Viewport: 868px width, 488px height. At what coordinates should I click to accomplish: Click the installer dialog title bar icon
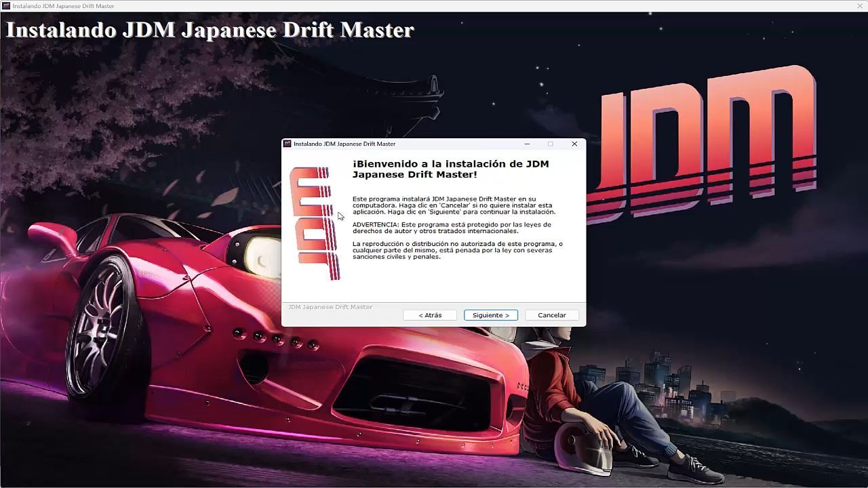[288, 144]
